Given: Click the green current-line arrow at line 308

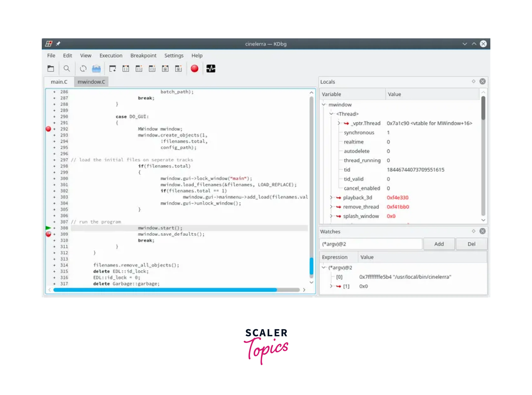Looking at the screenshot, I should pos(48,228).
